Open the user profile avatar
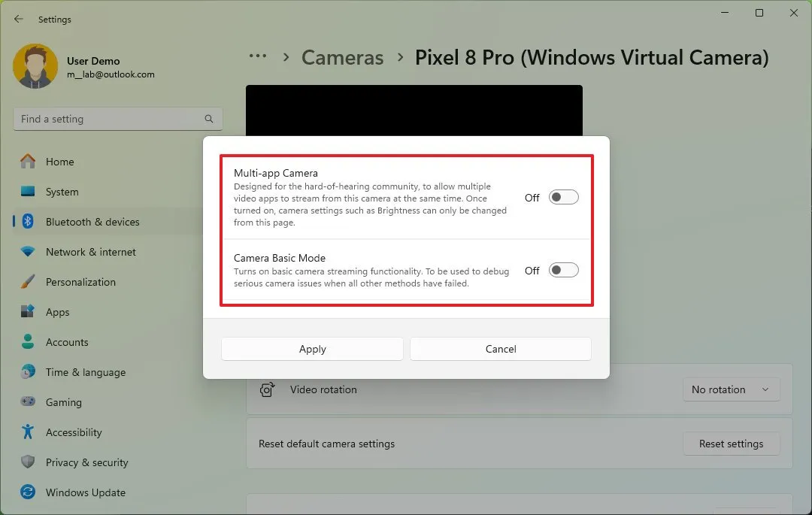This screenshot has height=515, width=812. 35,66
